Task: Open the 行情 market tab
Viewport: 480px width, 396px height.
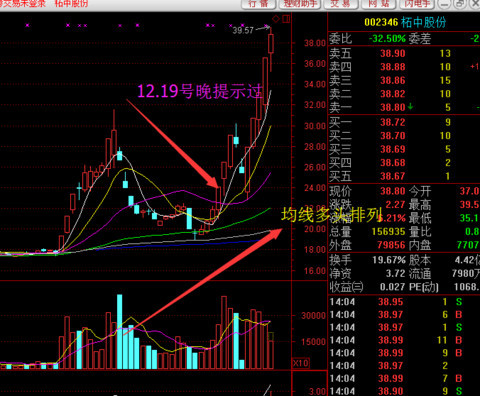Action: (259, 4)
